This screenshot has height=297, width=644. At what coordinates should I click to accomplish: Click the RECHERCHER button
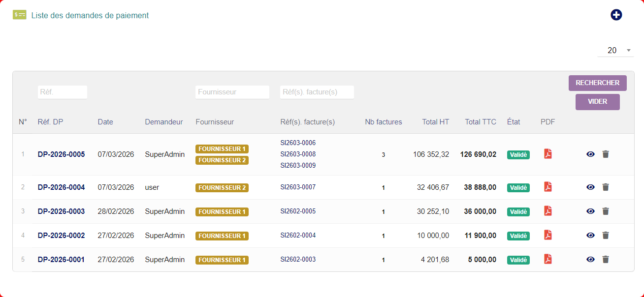tap(597, 83)
